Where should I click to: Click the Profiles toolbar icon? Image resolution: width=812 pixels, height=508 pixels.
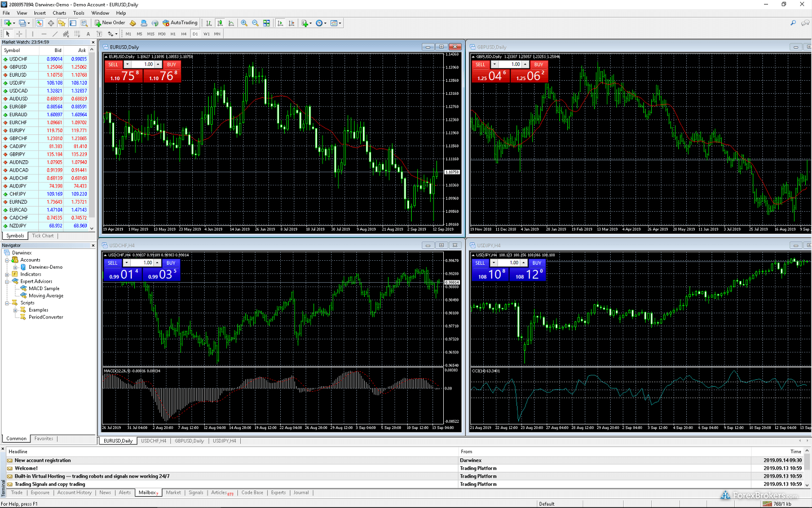click(23, 23)
